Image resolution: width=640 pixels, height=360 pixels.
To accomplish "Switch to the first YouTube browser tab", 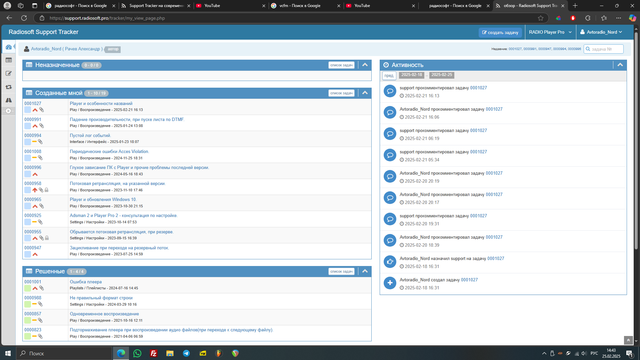I will pyautogui.click(x=229, y=6).
